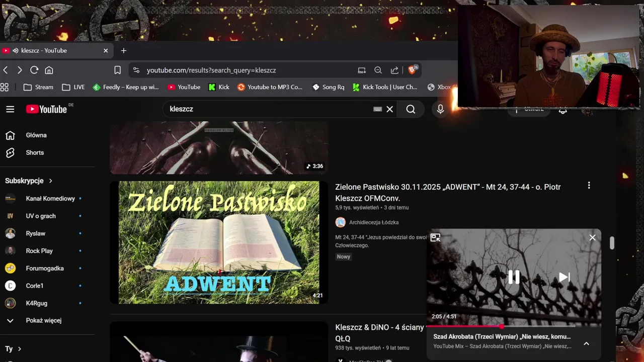Open the Xbox bookmark
The image size is (644, 362).
click(439, 87)
